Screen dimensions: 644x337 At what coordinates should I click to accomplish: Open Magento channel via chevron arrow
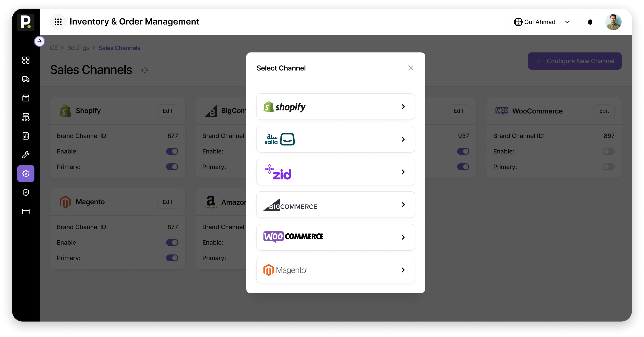403,270
